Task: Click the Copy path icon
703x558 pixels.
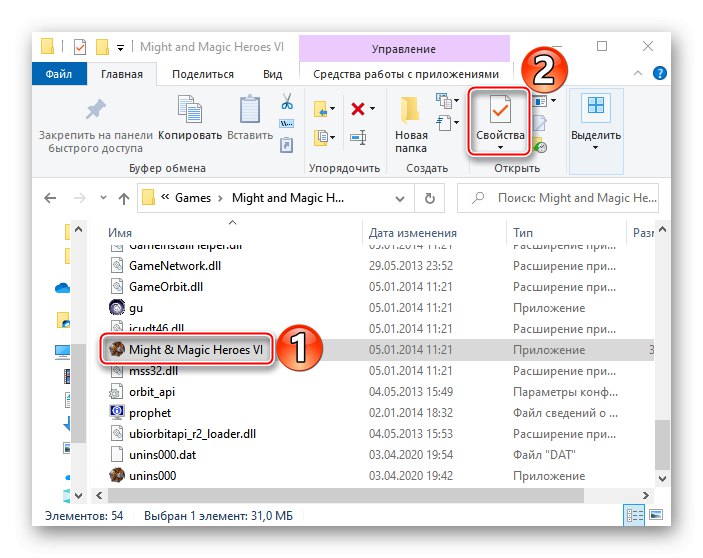Action: tap(286, 124)
